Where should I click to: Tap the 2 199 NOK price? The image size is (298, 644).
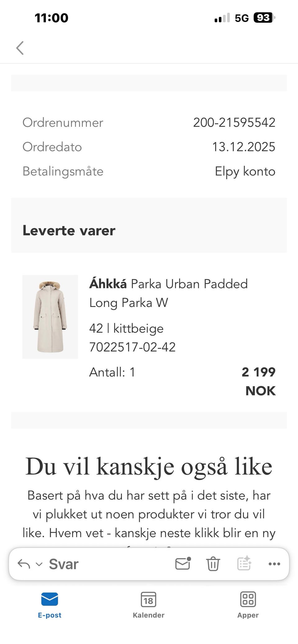coord(259,381)
